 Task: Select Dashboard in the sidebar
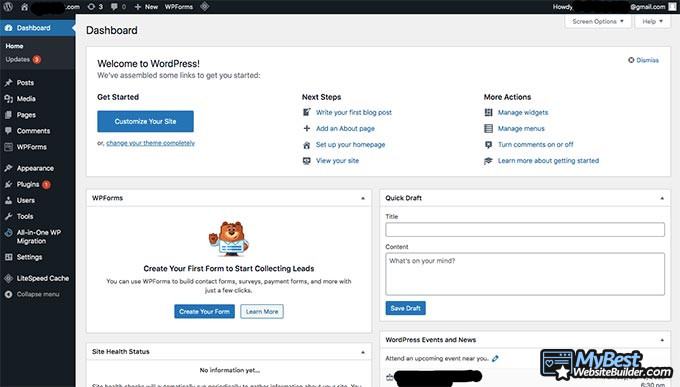pyautogui.click(x=38, y=28)
